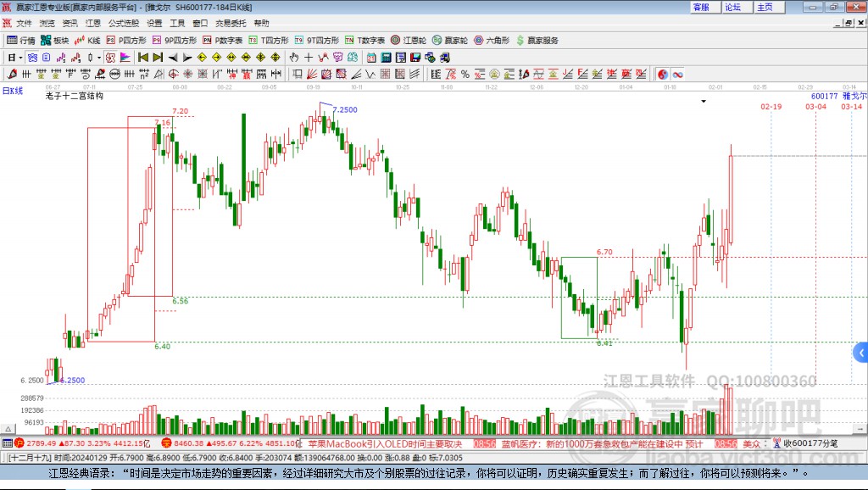Open the 六角形 hexagon tool
The image size is (868, 490).
click(x=492, y=41)
